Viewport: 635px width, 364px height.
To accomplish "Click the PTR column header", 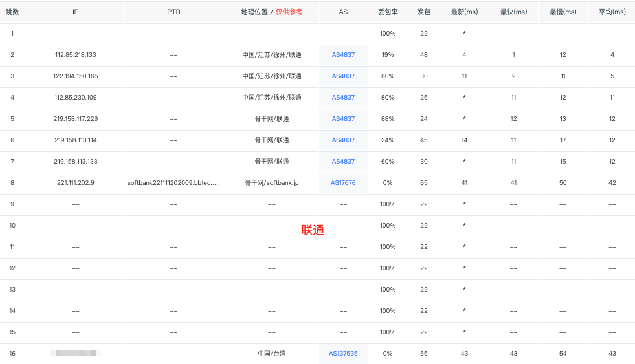I will [173, 12].
